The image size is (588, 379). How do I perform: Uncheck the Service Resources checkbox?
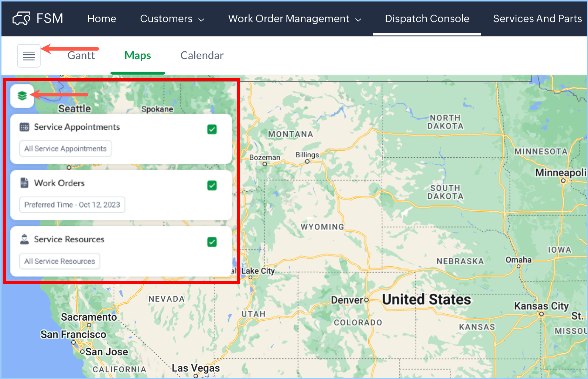pyautogui.click(x=212, y=242)
